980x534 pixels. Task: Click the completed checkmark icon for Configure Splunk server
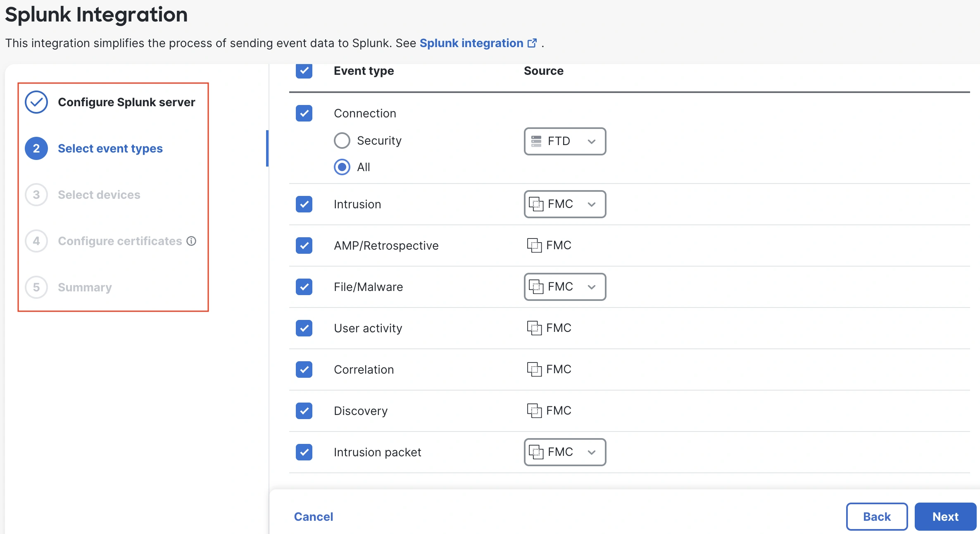pyautogui.click(x=36, y=102)
